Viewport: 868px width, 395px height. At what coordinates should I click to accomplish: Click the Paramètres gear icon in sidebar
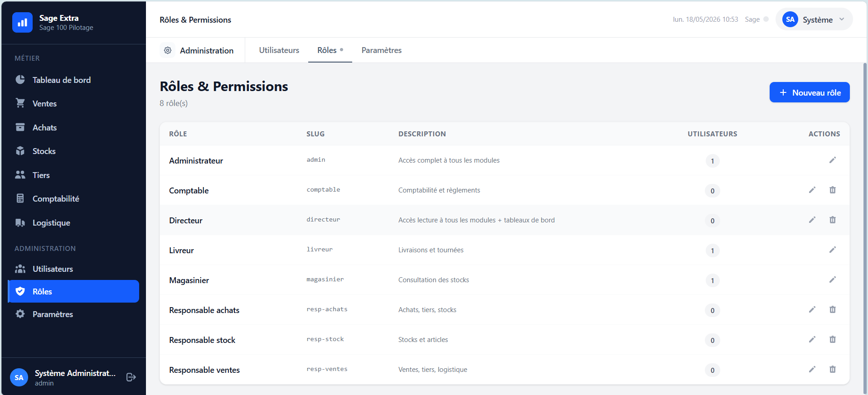(x=20, y=314)
